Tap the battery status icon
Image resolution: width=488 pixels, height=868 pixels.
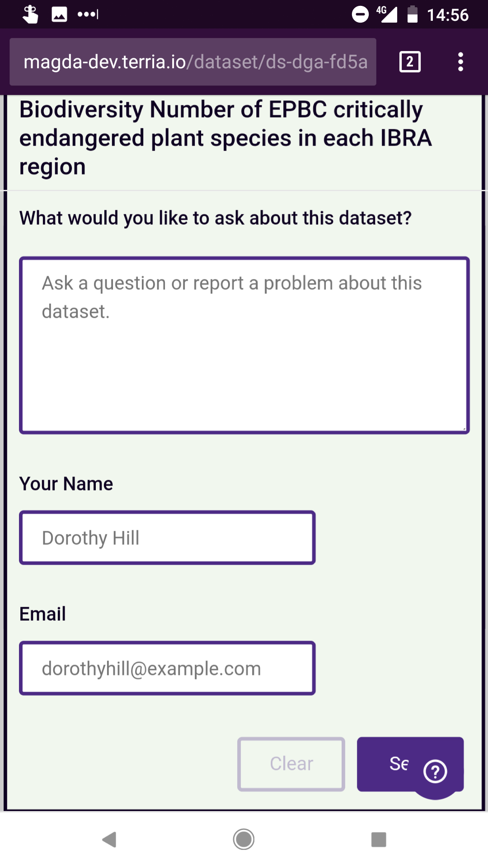tap(412, 14)
